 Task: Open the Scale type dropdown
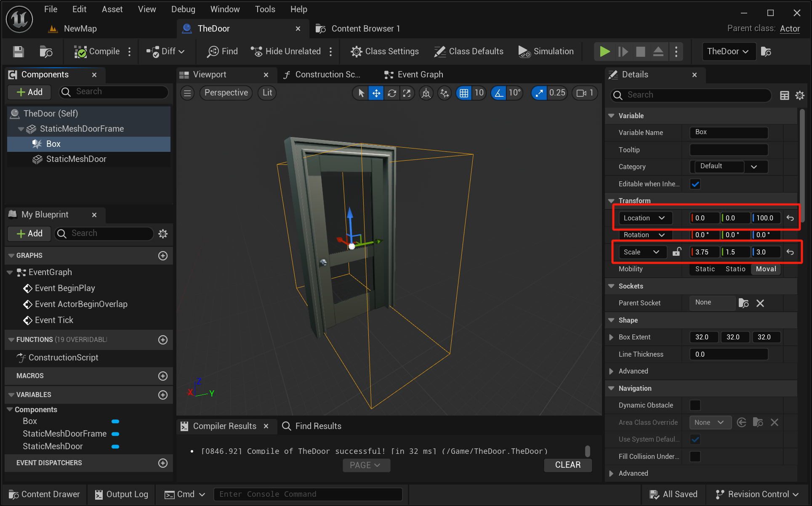[643, 252]
